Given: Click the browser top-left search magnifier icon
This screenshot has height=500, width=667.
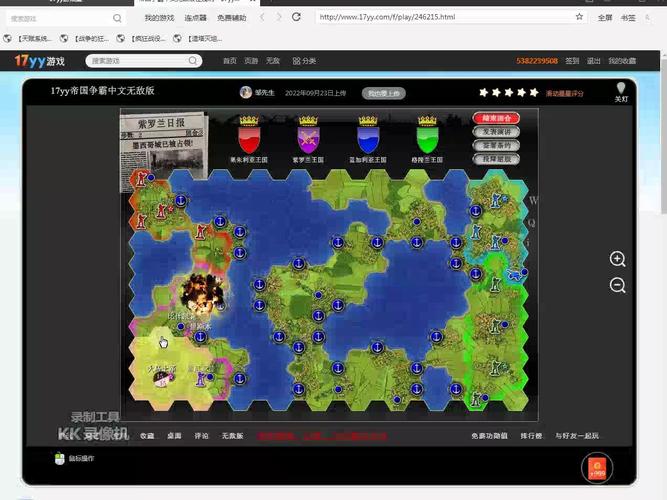Looking at the screenshot, I should 117,18.
